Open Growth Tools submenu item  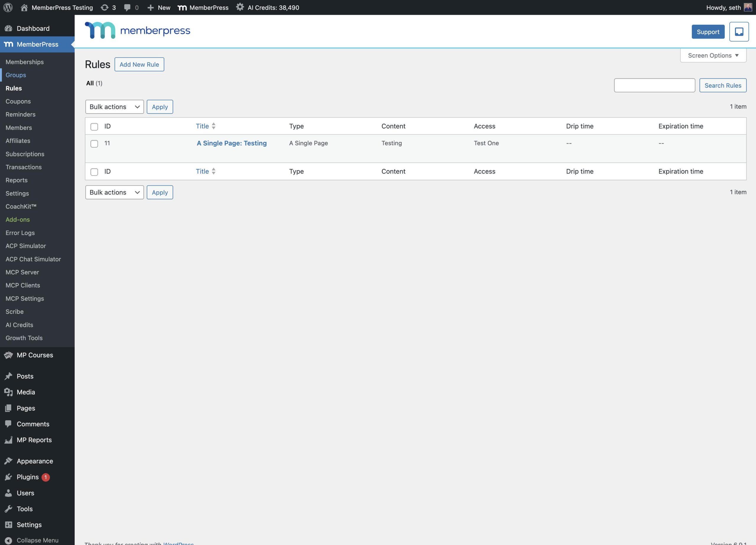coord(24,338)
